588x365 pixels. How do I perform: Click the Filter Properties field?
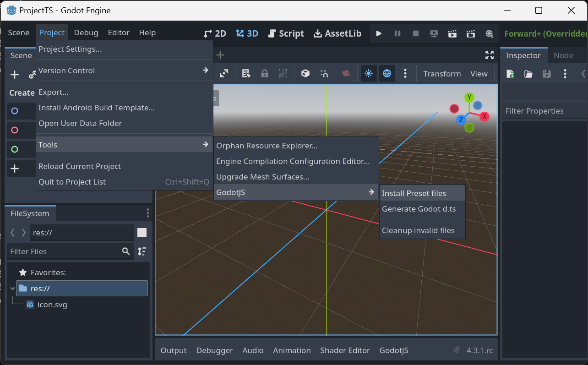tap(545, 111)
